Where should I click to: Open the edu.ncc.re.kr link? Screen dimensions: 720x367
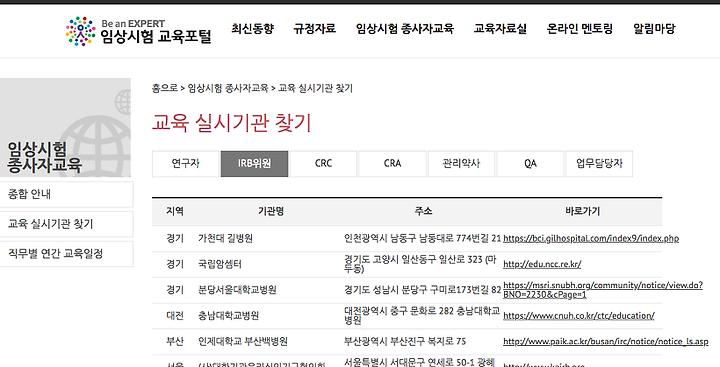tap(542, 264)
